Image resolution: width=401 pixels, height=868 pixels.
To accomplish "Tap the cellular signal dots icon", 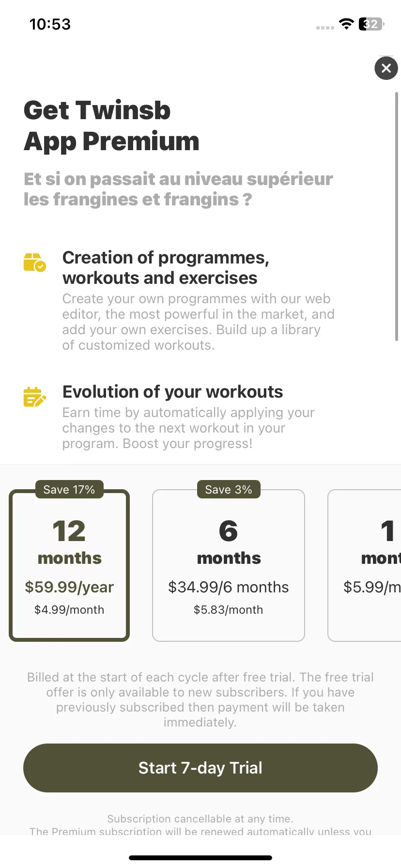I will [325, 28].
